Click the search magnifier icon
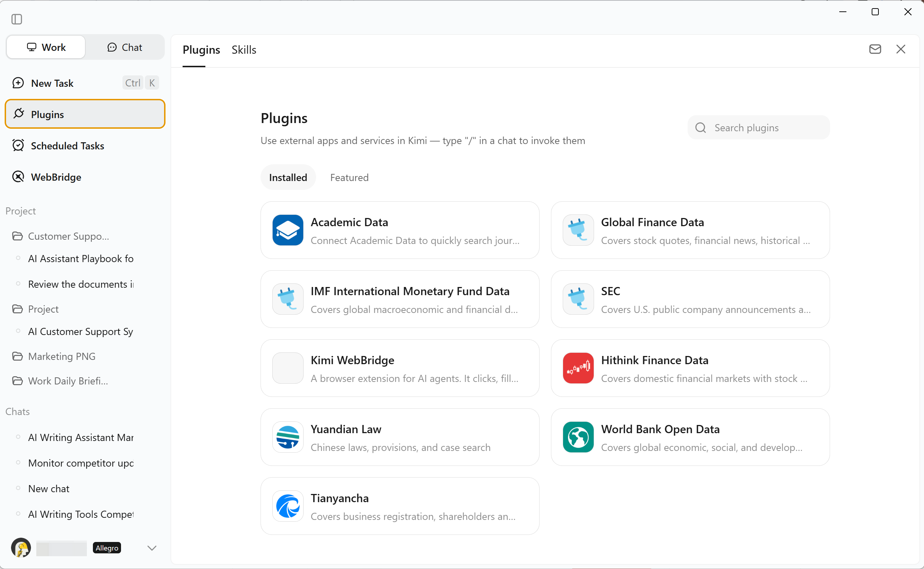 tap(700, 128)
